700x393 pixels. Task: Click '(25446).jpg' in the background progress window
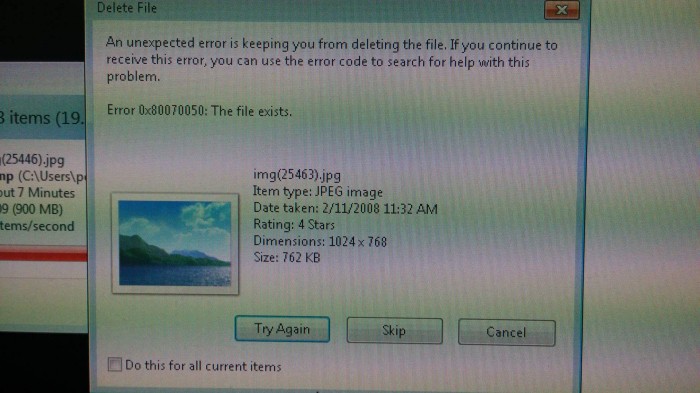point(33,159)
